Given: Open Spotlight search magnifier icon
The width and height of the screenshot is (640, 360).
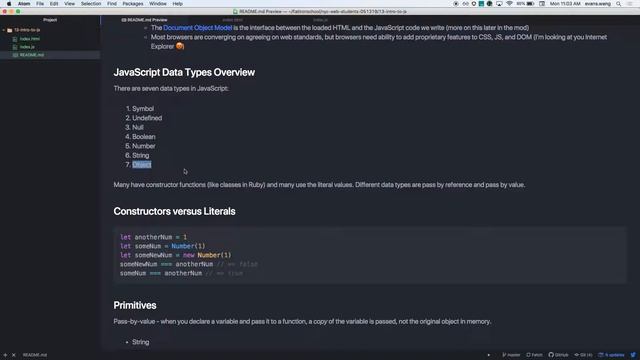Looking at the screenshot, I should tap(619, 4).
